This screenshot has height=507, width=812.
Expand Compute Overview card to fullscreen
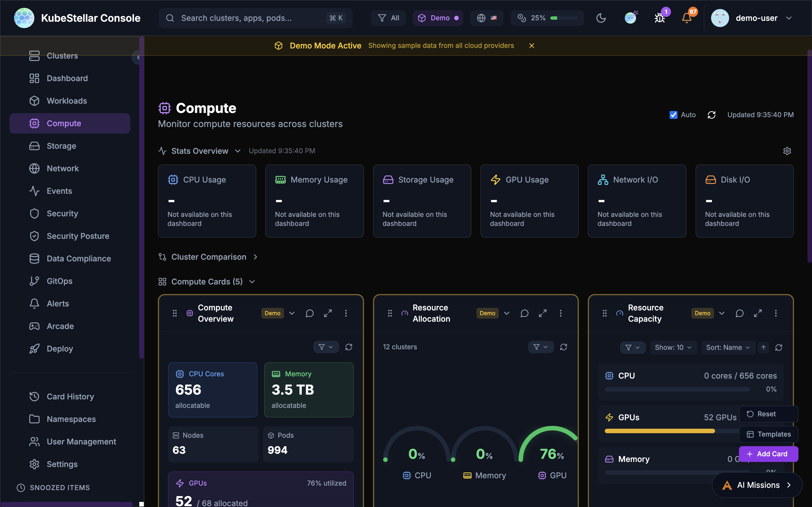[x=328, y=313]
